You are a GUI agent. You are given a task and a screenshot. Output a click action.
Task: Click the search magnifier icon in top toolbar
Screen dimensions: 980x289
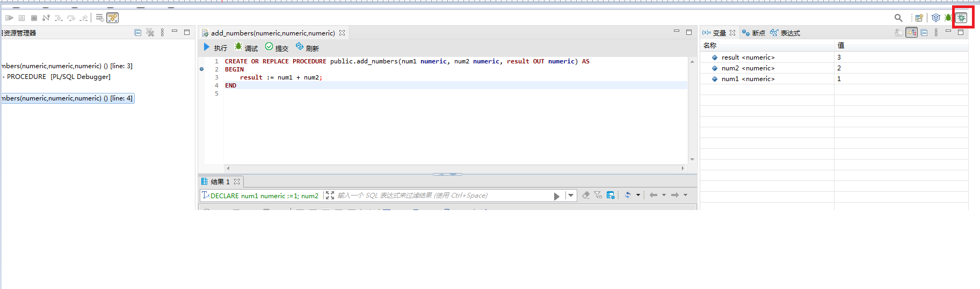coord(898,18)
